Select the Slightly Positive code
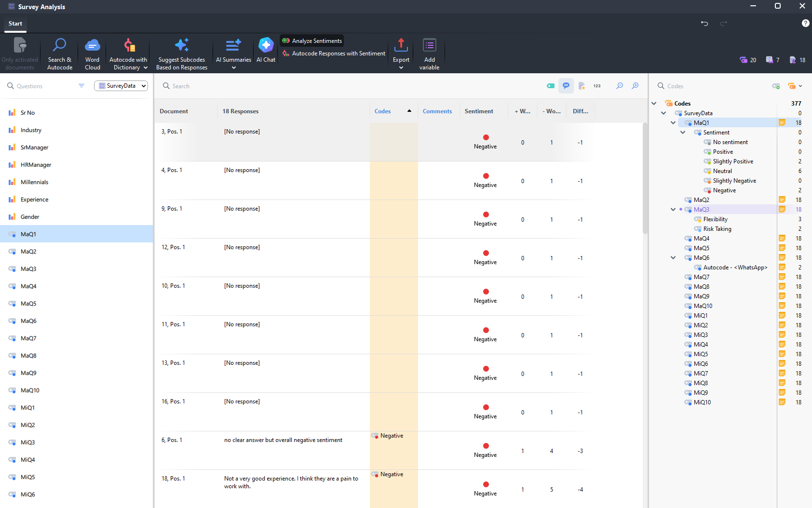The width and height of the screenshot is (812, 508). [x=733, y=161]
